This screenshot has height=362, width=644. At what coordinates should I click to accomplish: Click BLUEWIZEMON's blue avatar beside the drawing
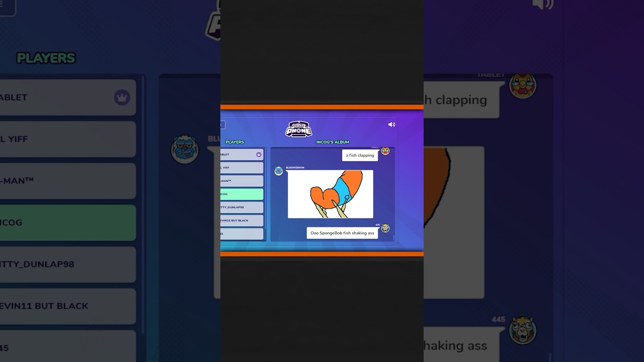(x=279, y=171)
